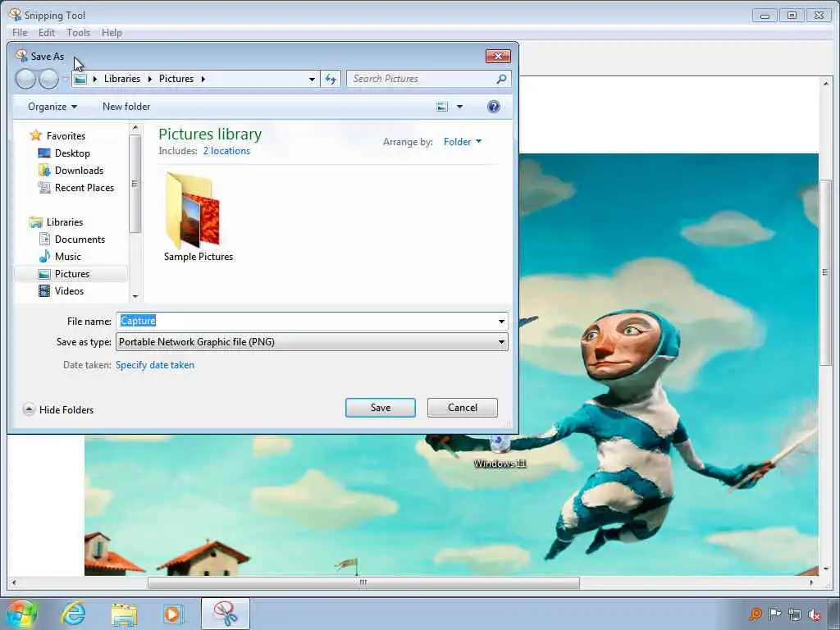Viewport: 840px width, 630px height.
Task: Open the Edit menu in Snipping Tool
Action: tap(47, 33)
